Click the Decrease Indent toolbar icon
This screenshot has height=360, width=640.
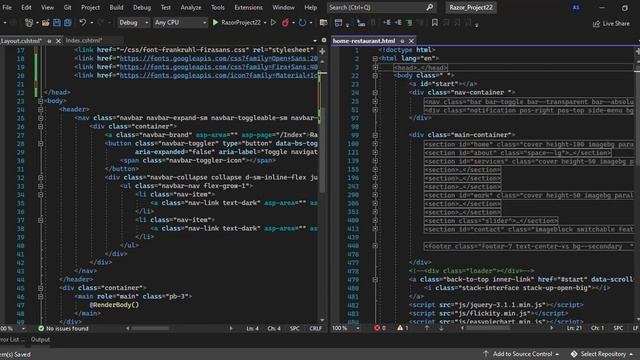[x=387, y=23]
